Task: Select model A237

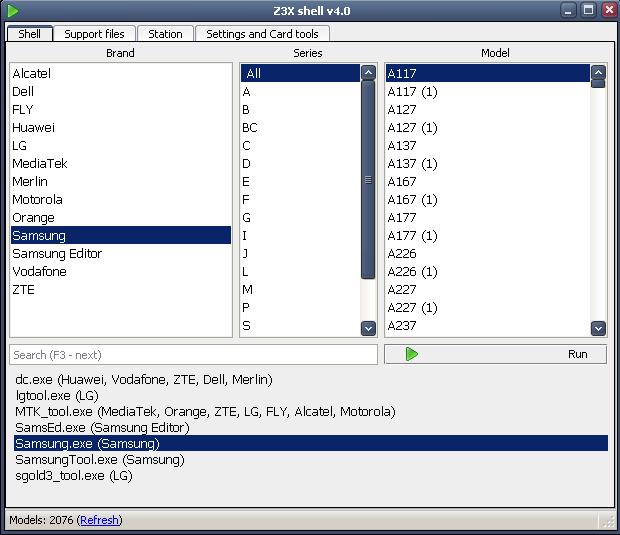Action: 488,325
